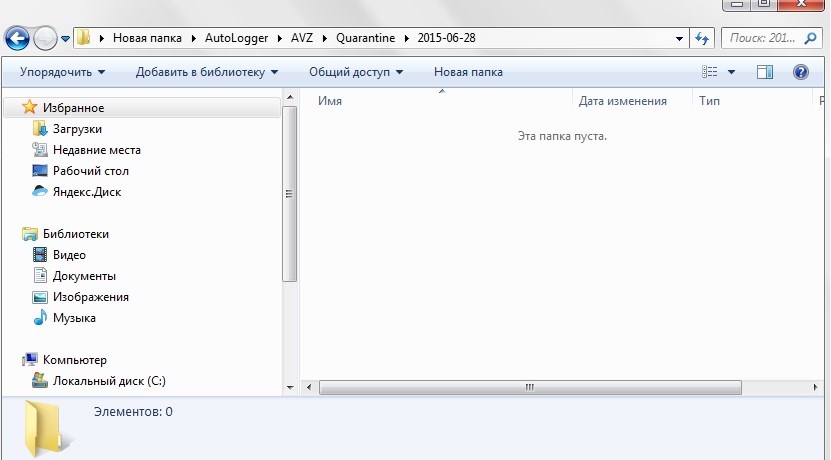Open Рабочий стол in sidebar
The width and height of the screenshot is (831, 460).
click(91, 171)
